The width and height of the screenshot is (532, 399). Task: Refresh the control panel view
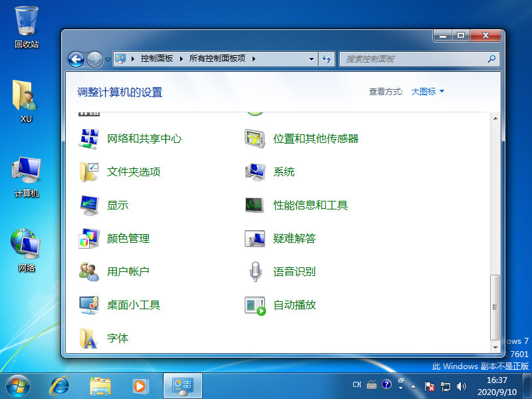click(327, 59)
